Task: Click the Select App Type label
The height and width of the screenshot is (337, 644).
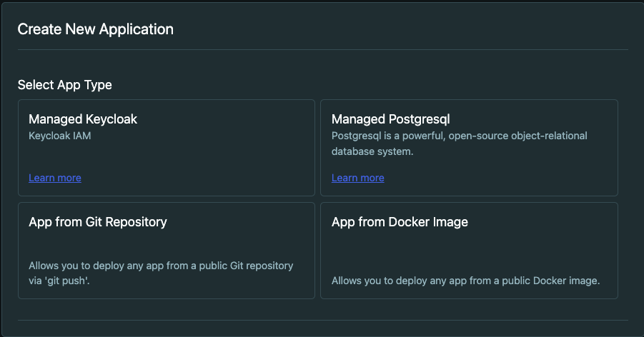Action: coord(65,85)
